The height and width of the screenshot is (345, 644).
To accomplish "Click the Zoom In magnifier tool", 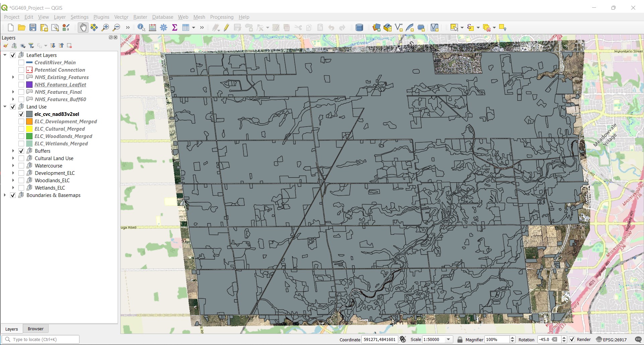I will tap(105, 28).
